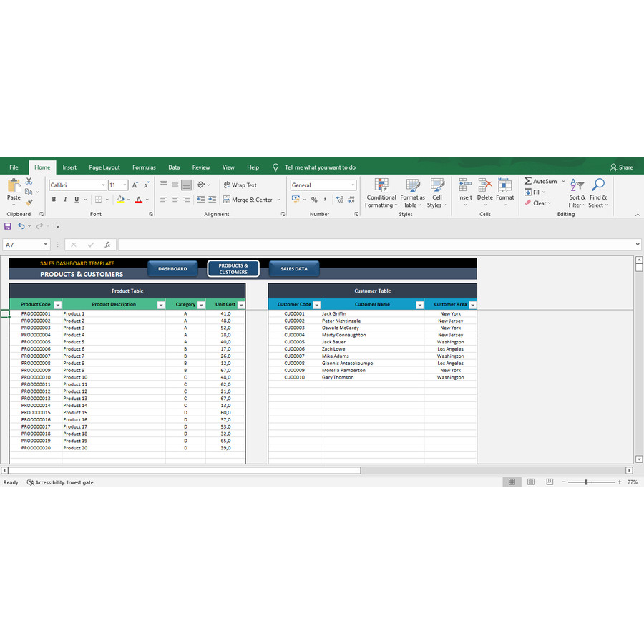Click the zoom slider handle
Image resolution: width=644 pixels, height=644 pixels.
click(587, 482)
